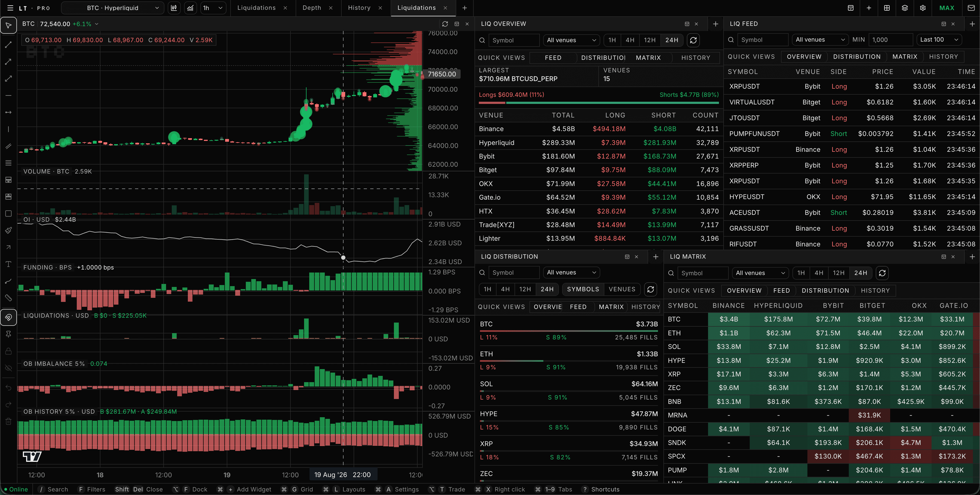The height and width of the screenshot is (495, 980).
Task: Toggle the lock drawings icon
Action: click(8, 351)
